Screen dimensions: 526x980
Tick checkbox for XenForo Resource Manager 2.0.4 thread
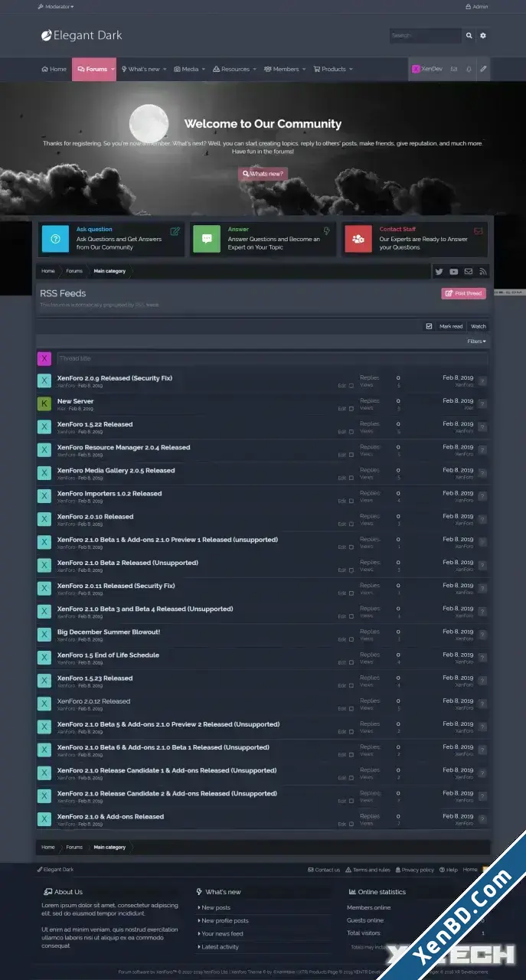(x=351, y=455)
